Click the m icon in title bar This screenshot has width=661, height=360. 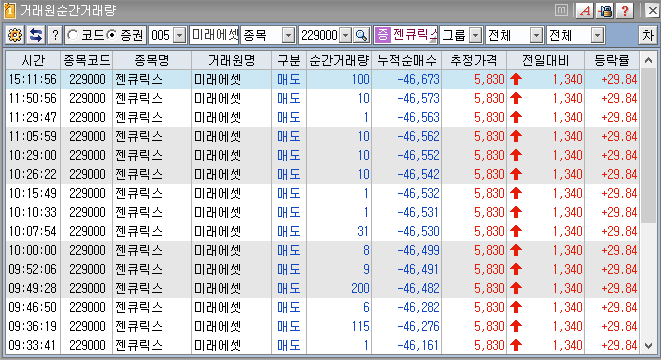[x=561, y=10]
